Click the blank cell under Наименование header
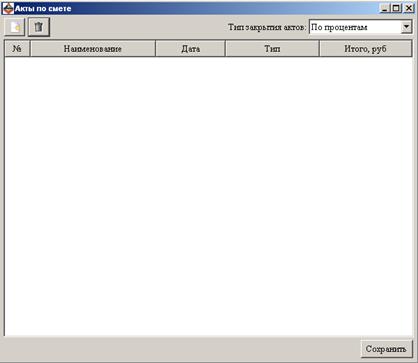The height and width of the screenshot is (363, 418). tap(93, 64)
